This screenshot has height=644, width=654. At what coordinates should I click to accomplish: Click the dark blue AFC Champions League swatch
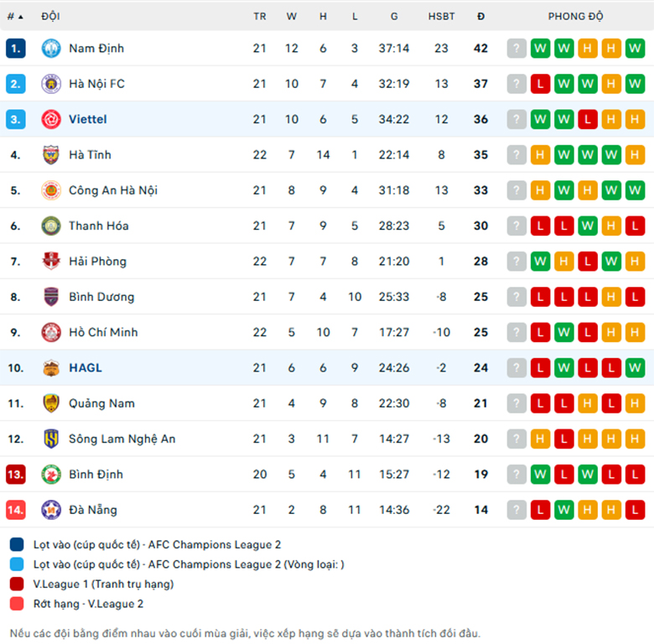17,545
